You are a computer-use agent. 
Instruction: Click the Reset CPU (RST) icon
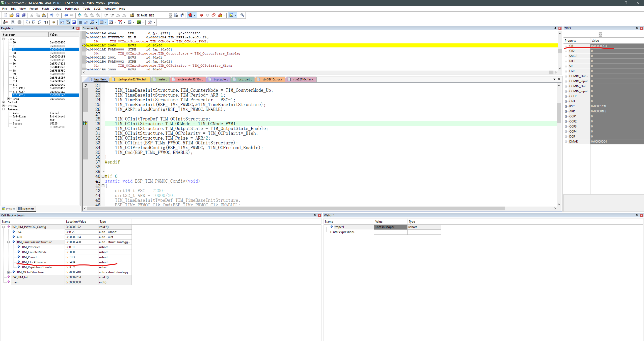click(6, 22)
